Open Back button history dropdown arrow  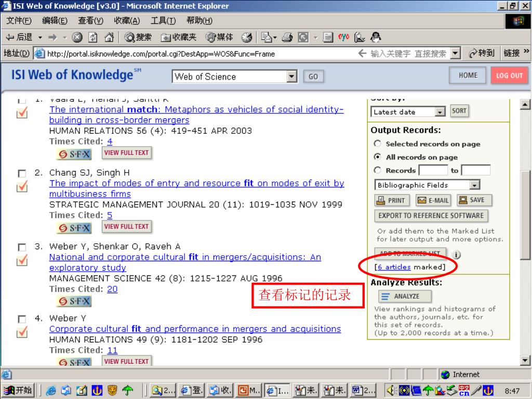click(x=40, y=37)
